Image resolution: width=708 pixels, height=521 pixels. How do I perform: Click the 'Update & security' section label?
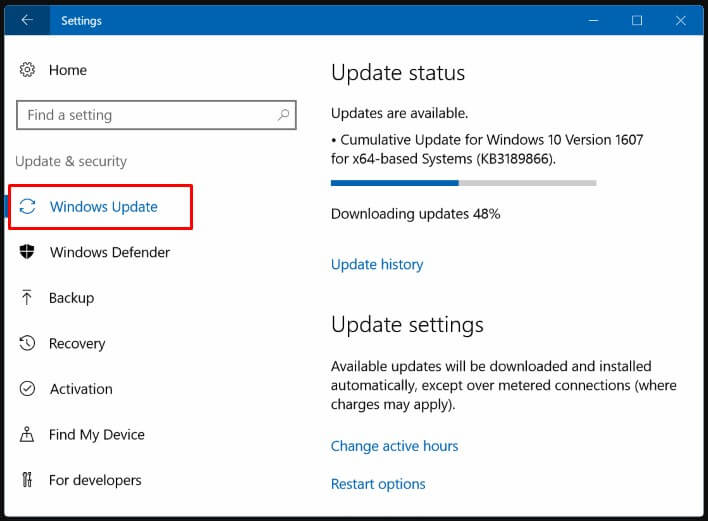pyautogui.click(x=71, y=161)
